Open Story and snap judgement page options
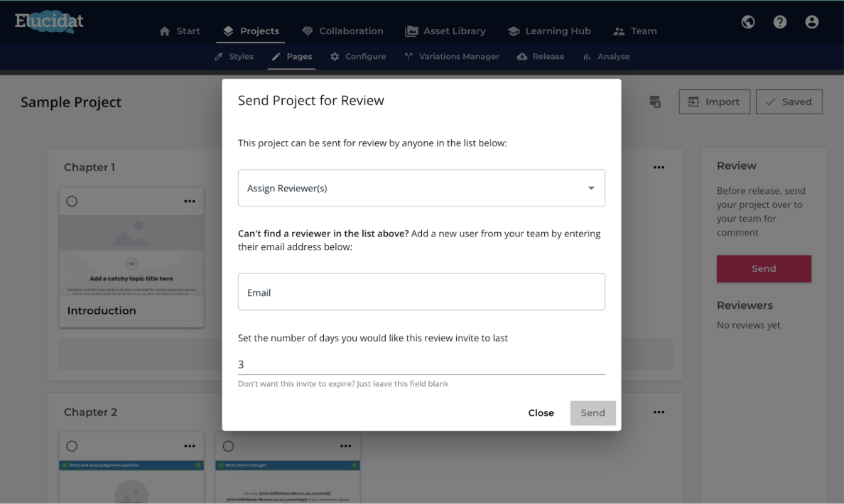The width and height of the screenshot is (844, 504). [190, 446]
